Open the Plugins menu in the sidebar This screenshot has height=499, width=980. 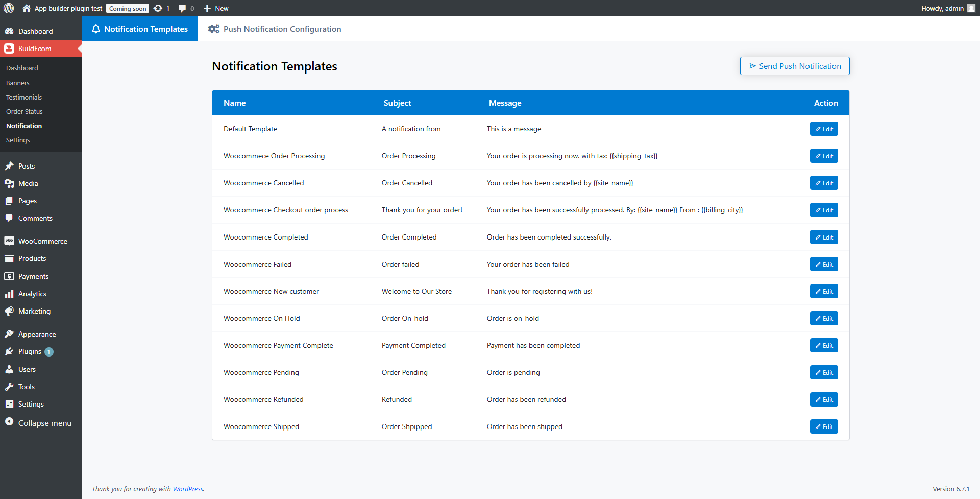point(30,351)
